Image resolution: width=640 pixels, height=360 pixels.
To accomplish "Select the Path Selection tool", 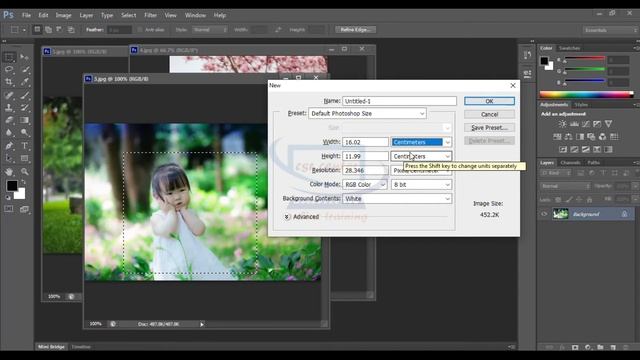I will click(9, 158).
